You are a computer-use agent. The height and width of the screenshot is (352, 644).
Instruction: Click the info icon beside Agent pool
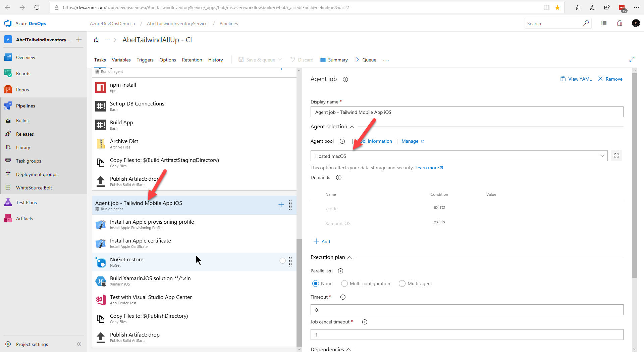click(x=342, y=141)
